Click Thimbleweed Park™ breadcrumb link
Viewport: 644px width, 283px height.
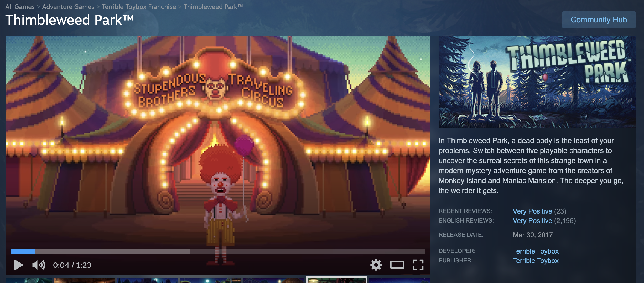213,7
